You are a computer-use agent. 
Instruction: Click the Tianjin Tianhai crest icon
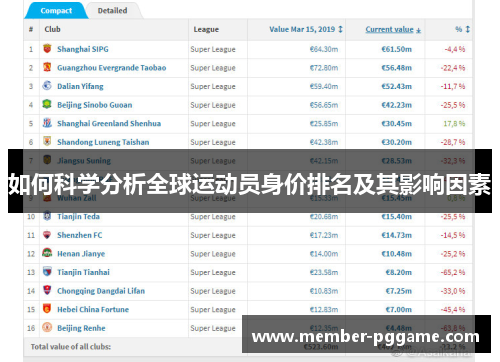point(47,272)
